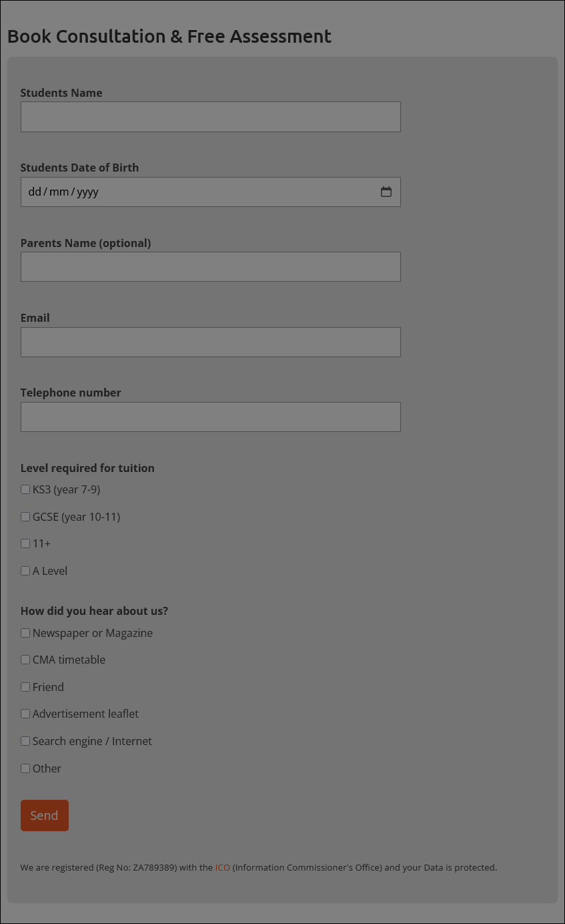Check the GCSE (year 10-11) option
Image resolution: width=565 pixels, height=924 pixels.
[25, 517]
